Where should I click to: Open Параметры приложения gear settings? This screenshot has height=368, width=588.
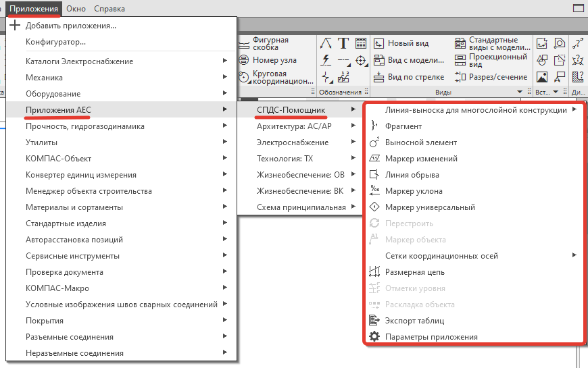pos(374,337)
